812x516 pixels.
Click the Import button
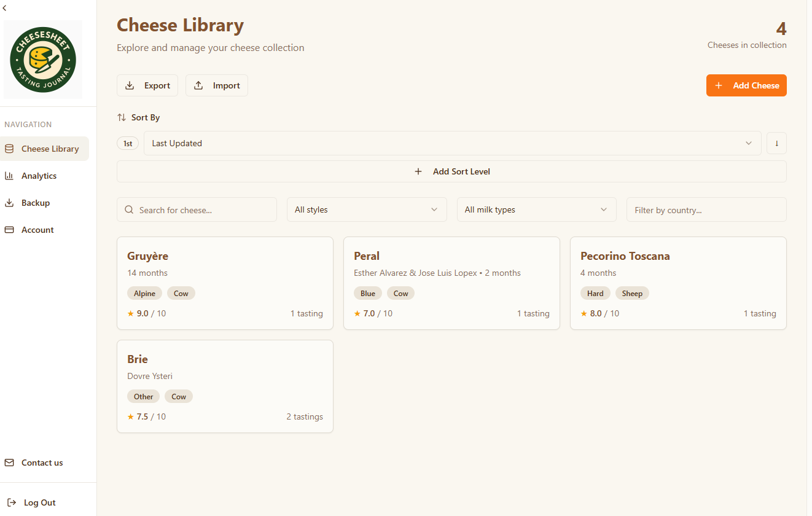(217, 85)
